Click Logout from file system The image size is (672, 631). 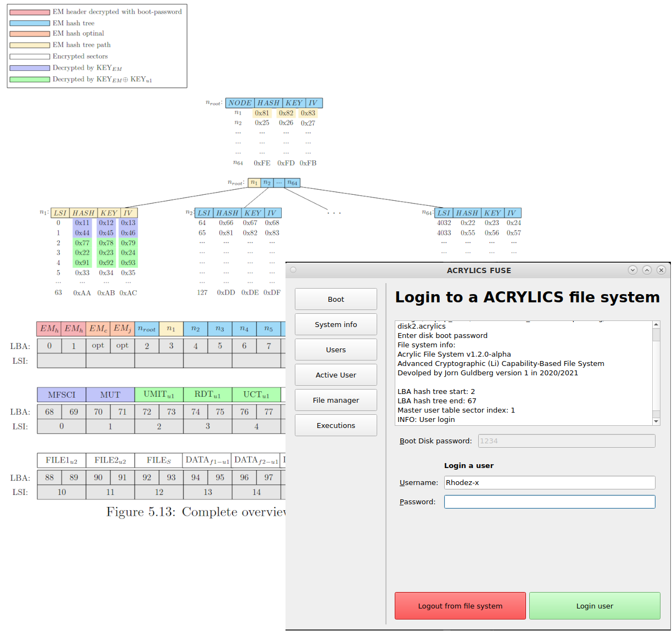coord(460,606)
